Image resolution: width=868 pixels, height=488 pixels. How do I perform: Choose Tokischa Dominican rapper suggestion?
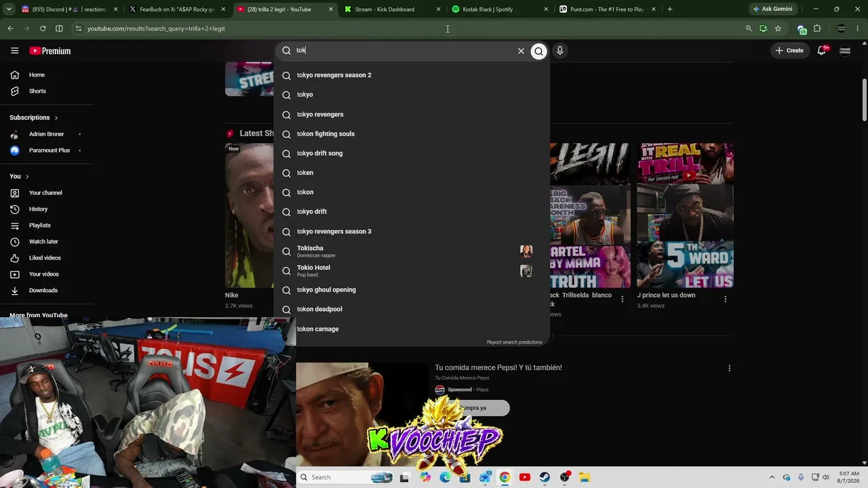(412, 251)
